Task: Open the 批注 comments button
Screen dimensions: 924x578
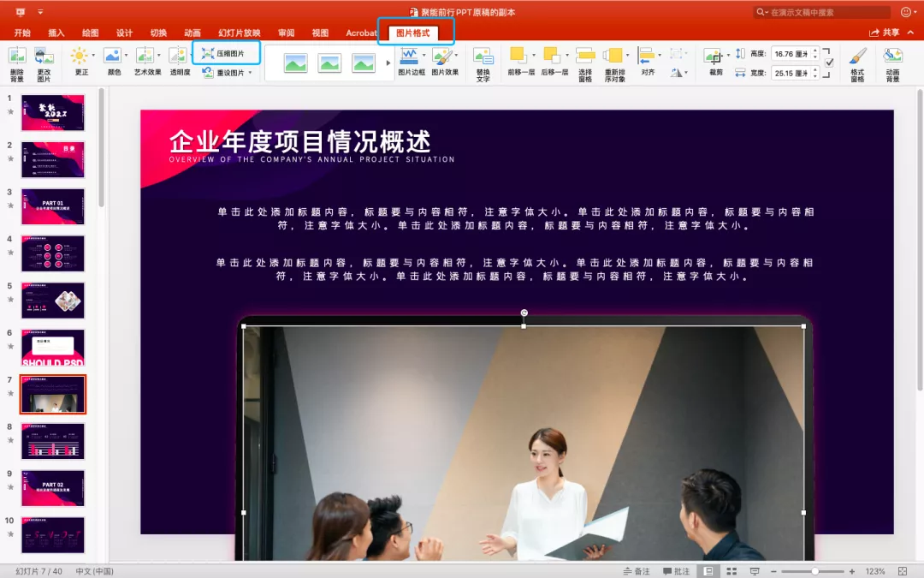Action: click(x=676, y=571)
